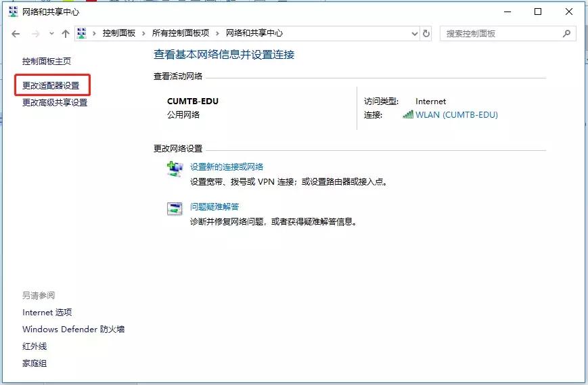Click the forward navigation arrow
The image size is (588, 385).
tap(36, 34)
